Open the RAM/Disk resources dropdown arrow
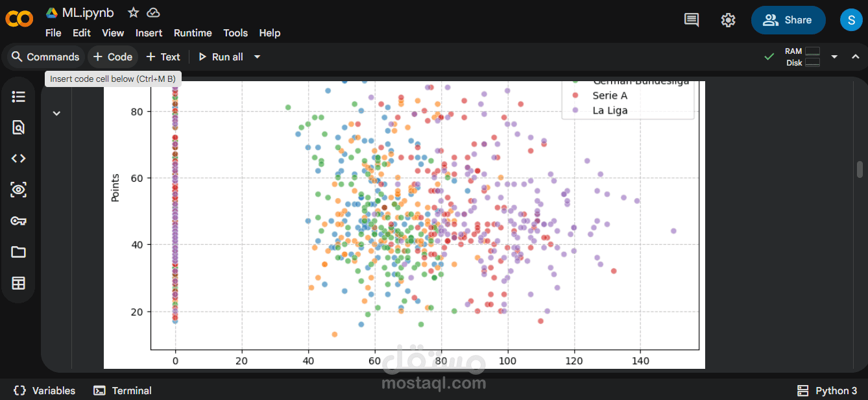 pyautogui.click(x=835, y=57)
